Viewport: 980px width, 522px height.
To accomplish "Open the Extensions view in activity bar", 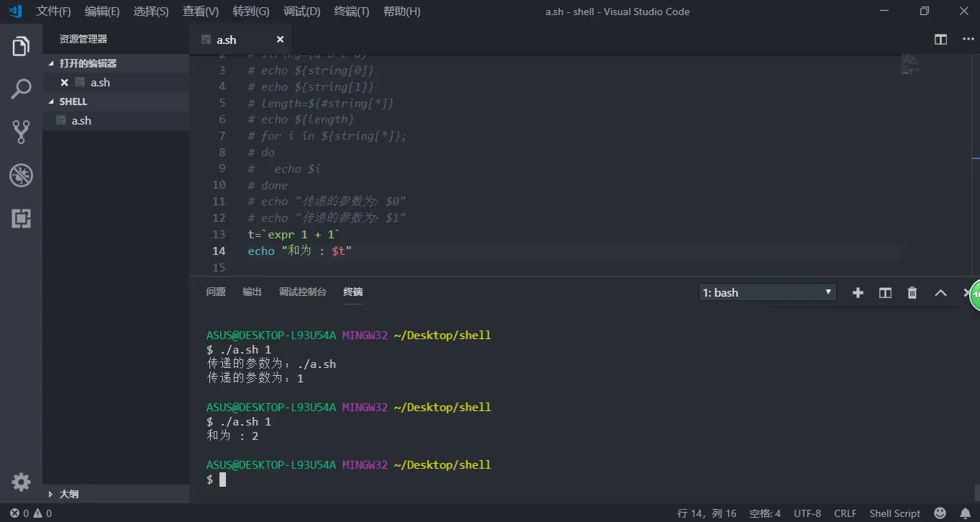I will pyautogui.click(x=21, y=218).
